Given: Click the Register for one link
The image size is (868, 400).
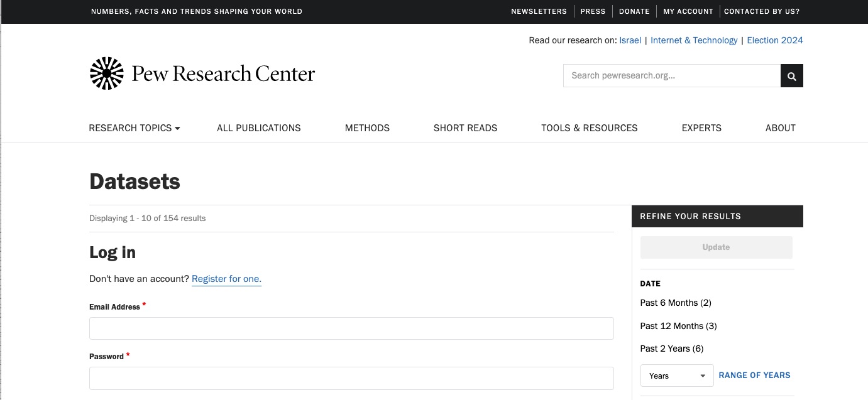Looking at the screenshot, I should [x=226, y=279].
